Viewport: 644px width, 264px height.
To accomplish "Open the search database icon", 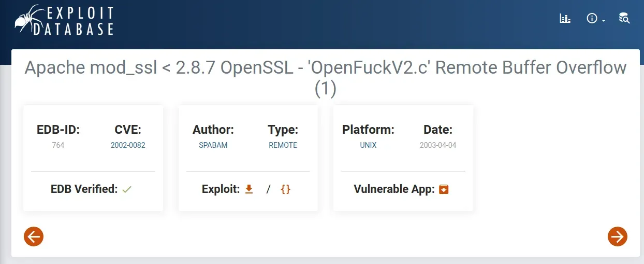I will click(x=624, y=19).
